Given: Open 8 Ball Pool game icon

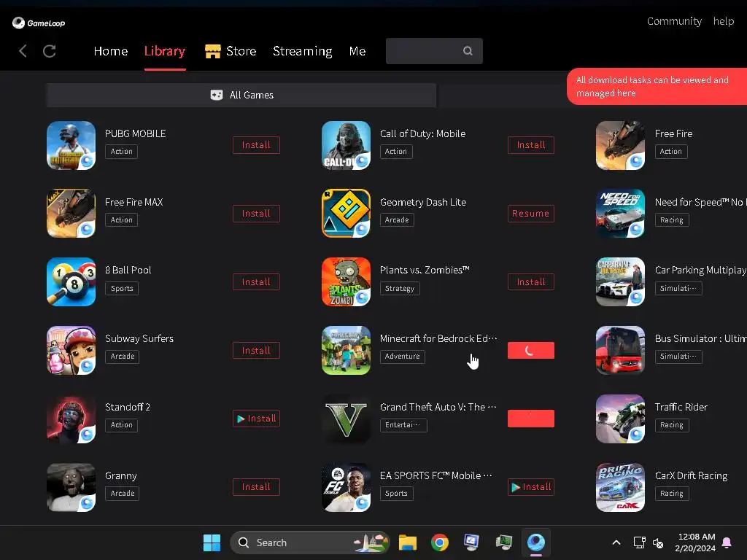Looking at the screenshot, I should [x=71, y=282].
